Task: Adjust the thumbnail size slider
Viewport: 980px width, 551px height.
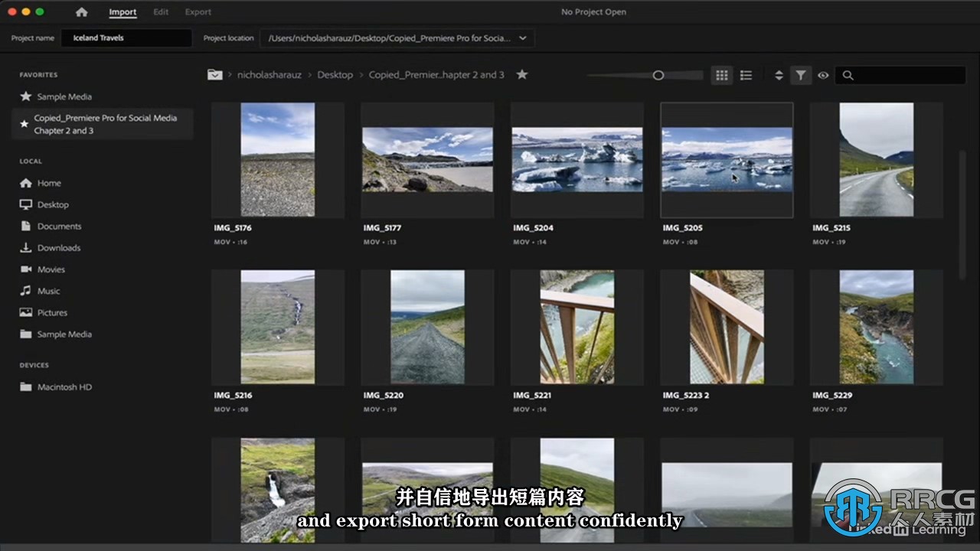Action: [x=658, y=75]
